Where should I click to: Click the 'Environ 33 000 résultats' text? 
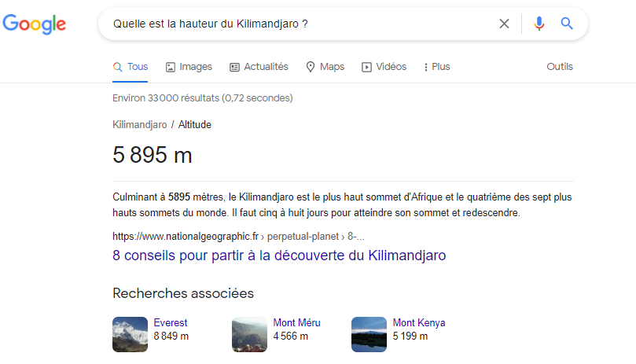click(202, 97)
